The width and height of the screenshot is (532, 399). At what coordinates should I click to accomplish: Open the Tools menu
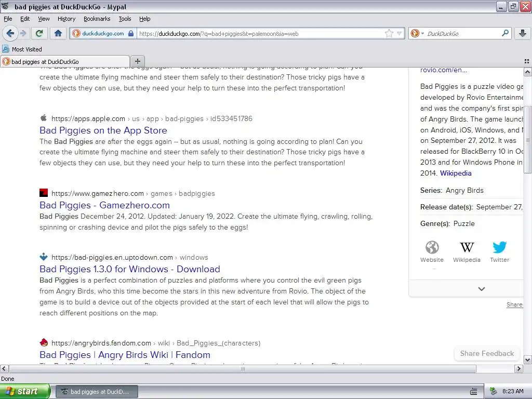tap(125, 19)
